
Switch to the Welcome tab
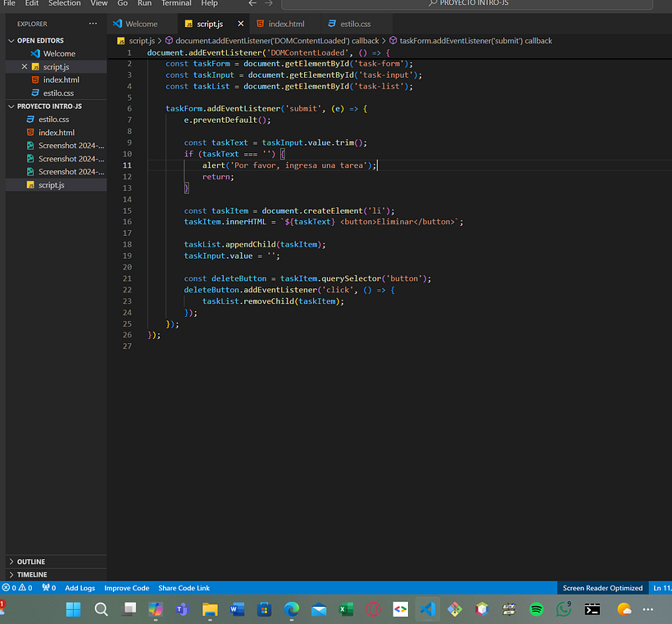142,24
